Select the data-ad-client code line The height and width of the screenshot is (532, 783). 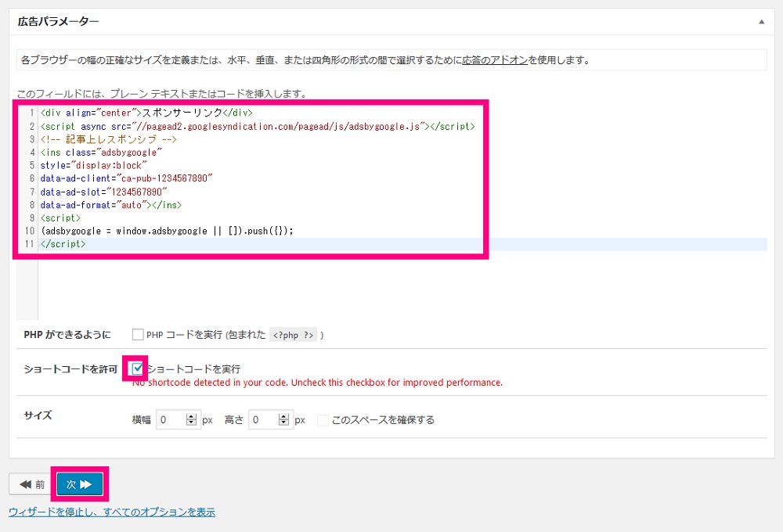126,178
